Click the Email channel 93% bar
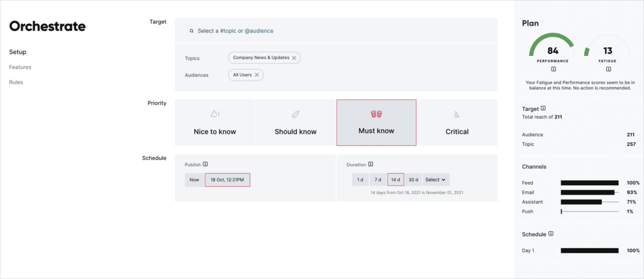 pos(589,192)
